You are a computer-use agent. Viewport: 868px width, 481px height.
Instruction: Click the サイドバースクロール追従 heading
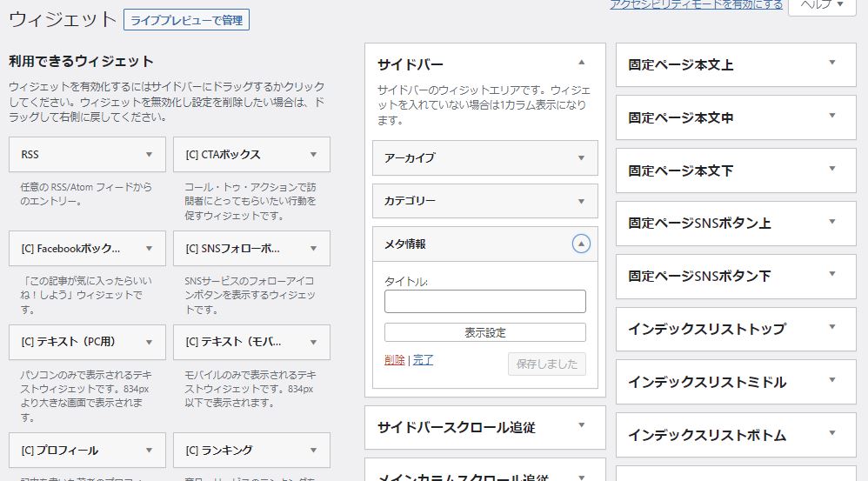(x=456, y=427)
